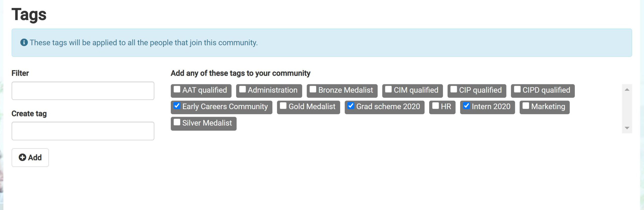644x210 pixels.
Task: Click the Add button with plus icon
Action: (30, 157)
